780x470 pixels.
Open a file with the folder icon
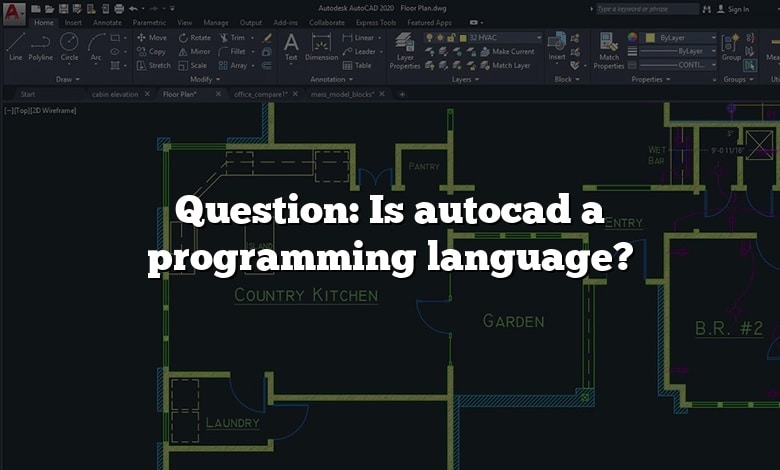tap(49, 8)
